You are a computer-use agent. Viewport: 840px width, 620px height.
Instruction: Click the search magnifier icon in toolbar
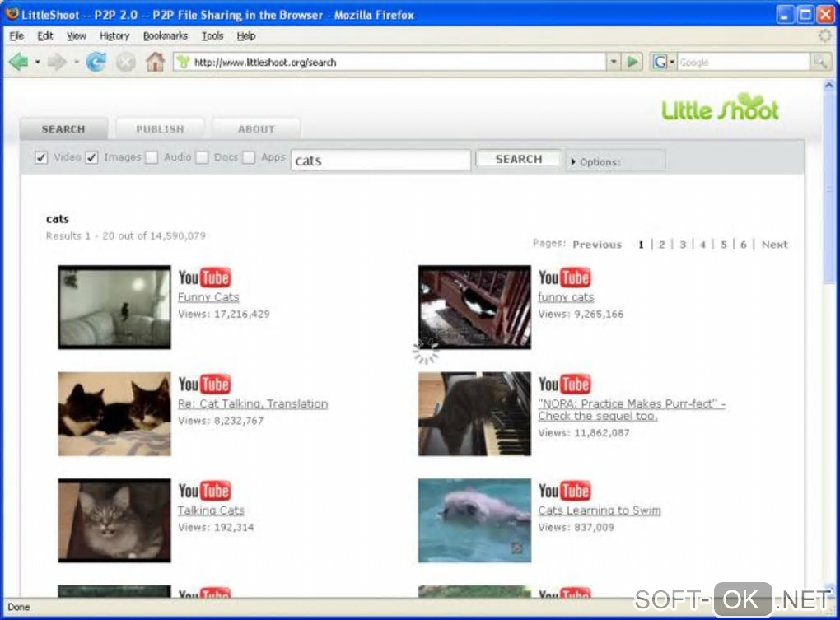pos(819,62)
